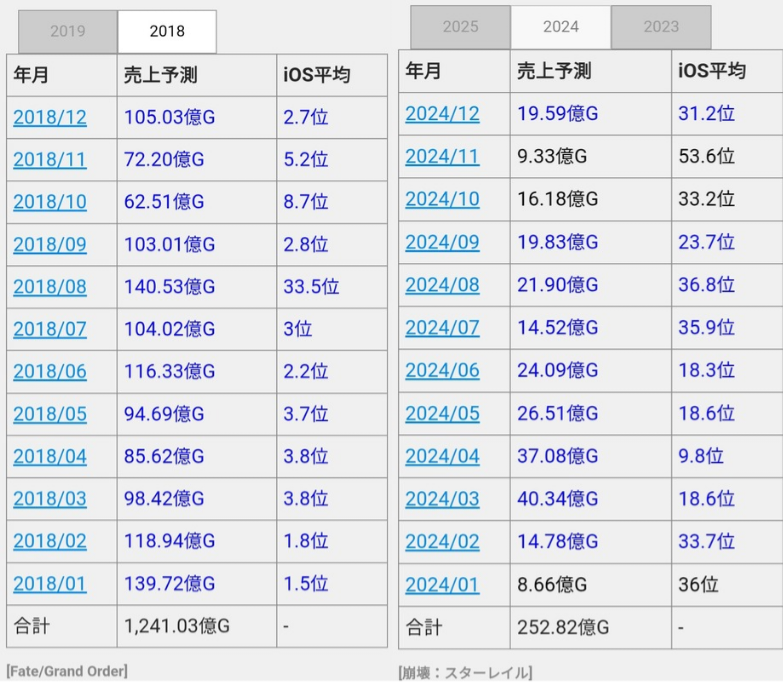
Task: Click the 16.18億G value
Action: tap(557, 199)
